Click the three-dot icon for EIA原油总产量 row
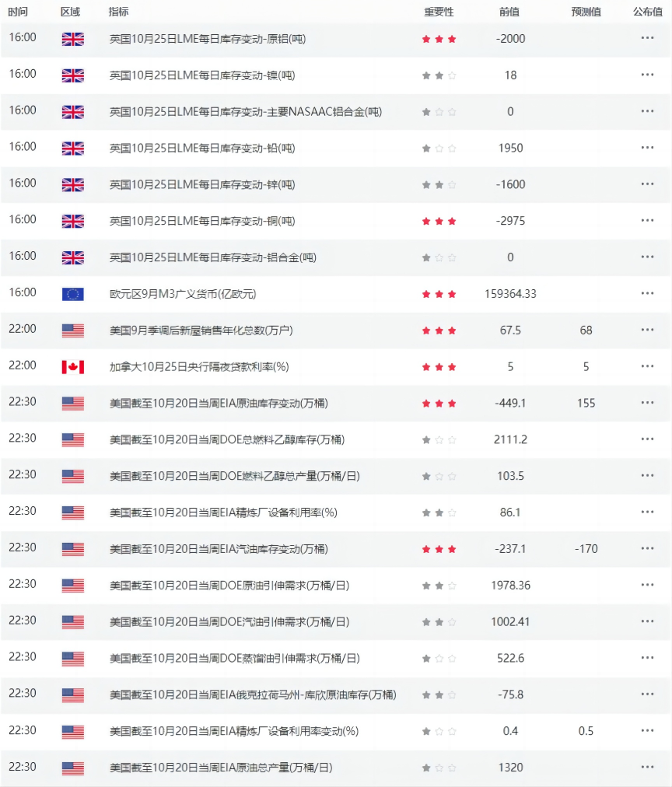 tap(647, 767)
